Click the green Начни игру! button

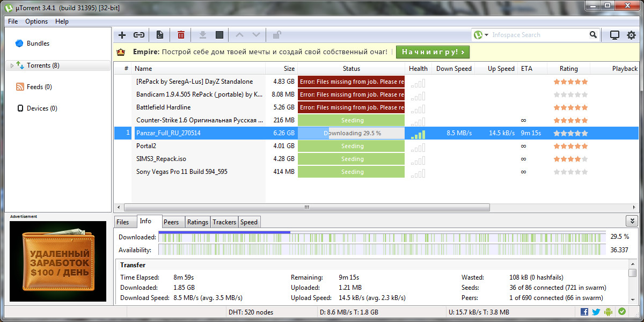point(433,52)
